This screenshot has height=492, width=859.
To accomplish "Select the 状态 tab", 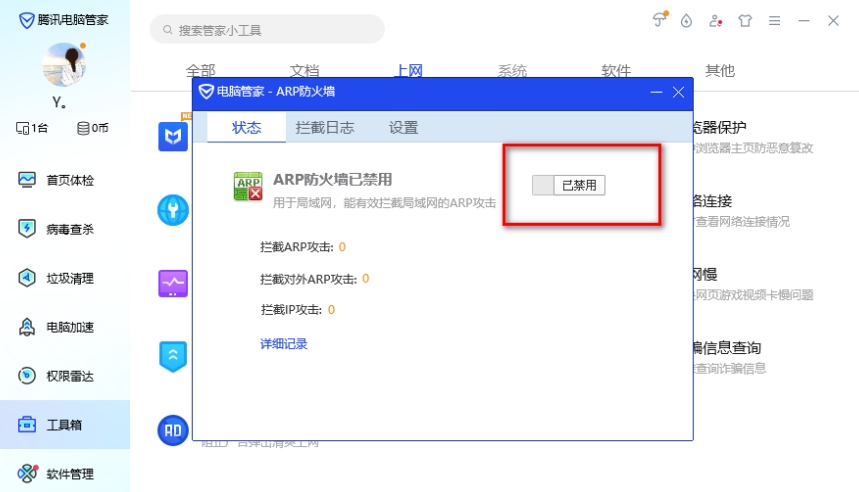I will (x=246, y=127).
